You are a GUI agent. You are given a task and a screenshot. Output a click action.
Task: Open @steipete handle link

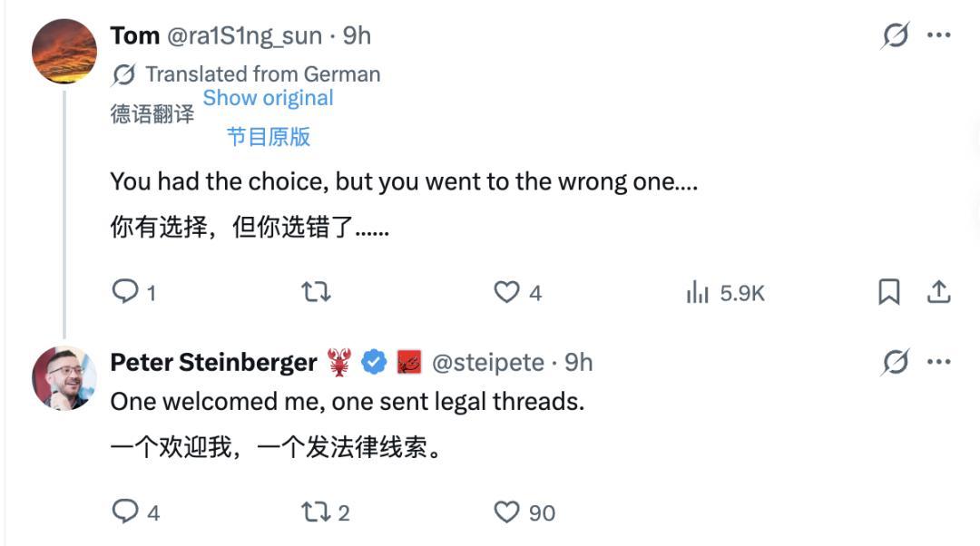(x=487, y=363)
